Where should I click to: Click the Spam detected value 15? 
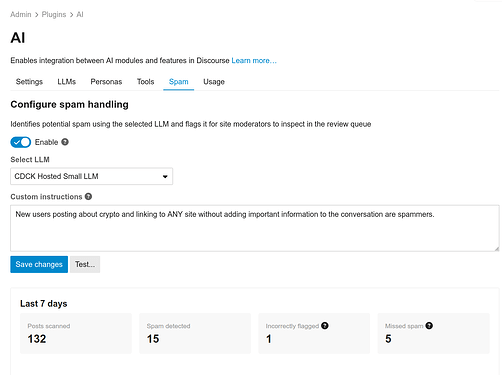pos(153,339)
